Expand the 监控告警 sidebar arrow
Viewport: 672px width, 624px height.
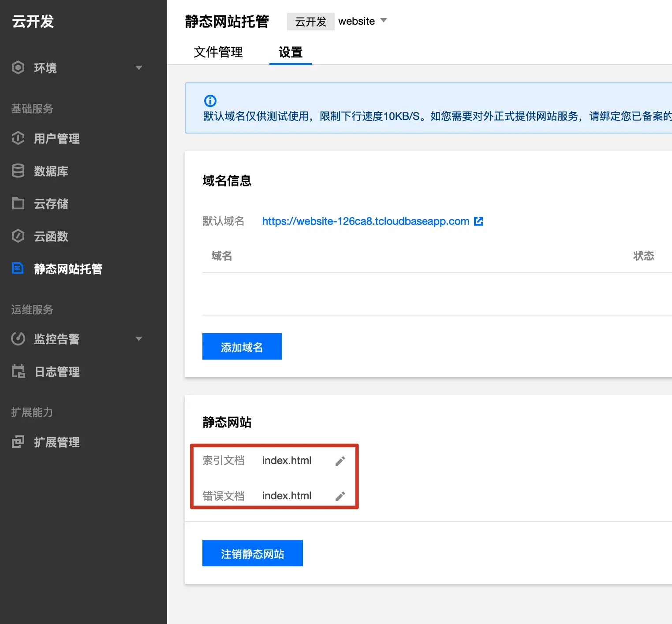coord(139,339)
